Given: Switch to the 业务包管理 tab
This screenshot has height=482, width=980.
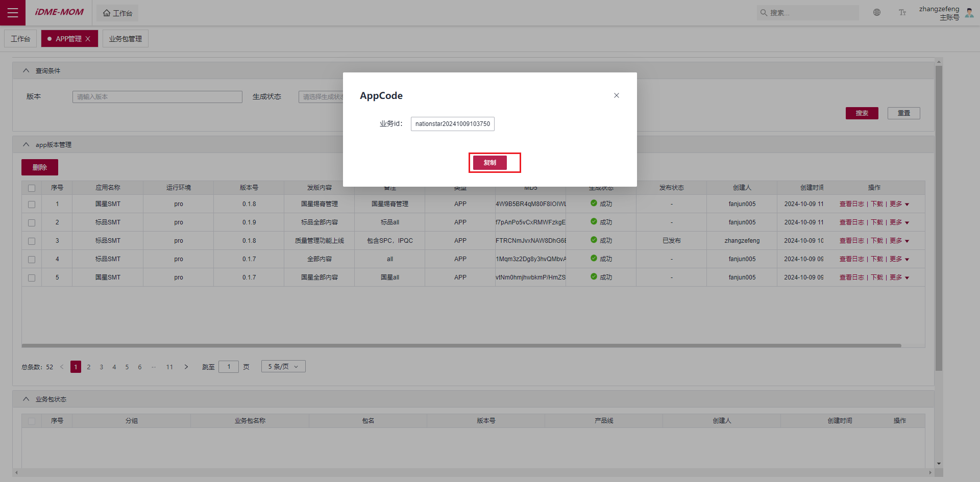Looking at the screenshot, I should point(125,38).
